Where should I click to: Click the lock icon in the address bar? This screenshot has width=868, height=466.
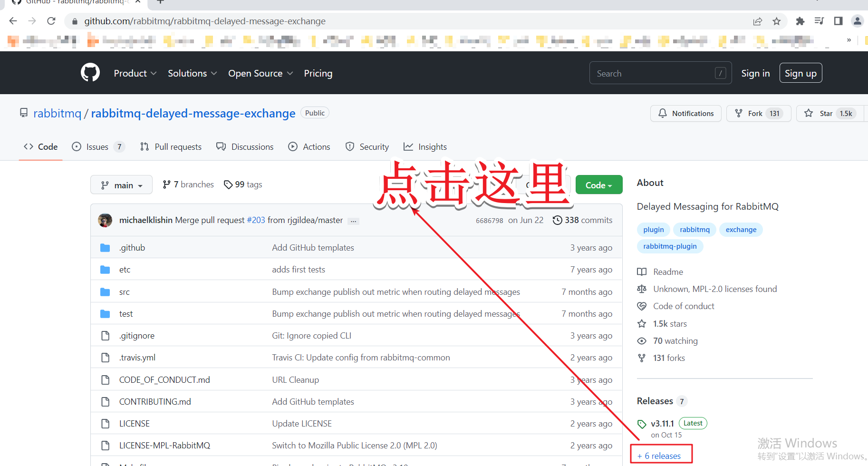[75, 21]
